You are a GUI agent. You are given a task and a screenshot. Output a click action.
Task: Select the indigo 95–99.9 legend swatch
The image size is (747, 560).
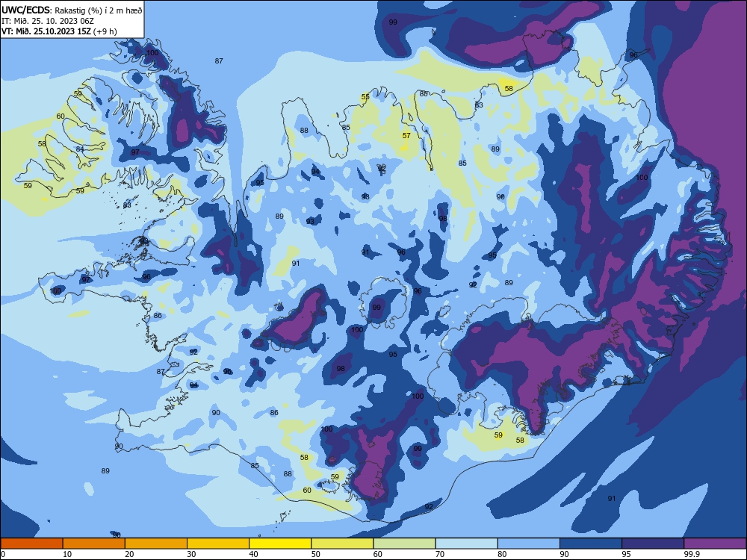tap(653, 544)
